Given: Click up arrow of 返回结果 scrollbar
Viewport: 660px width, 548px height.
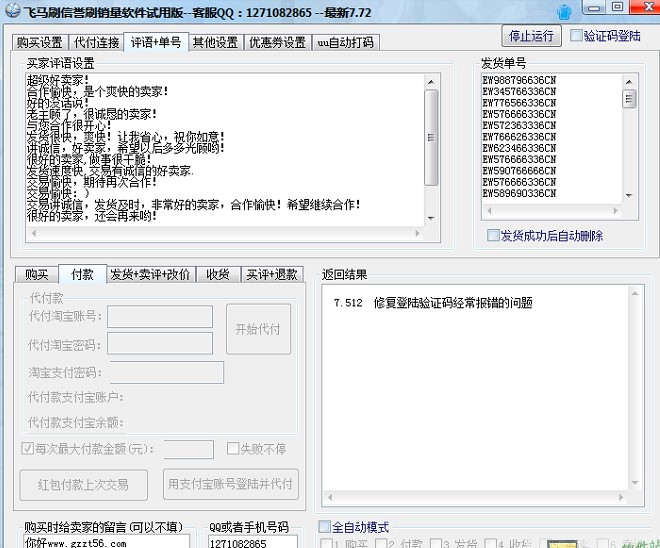Looking at the screenshot, I should pyautogui.click(x=635, y=293).
